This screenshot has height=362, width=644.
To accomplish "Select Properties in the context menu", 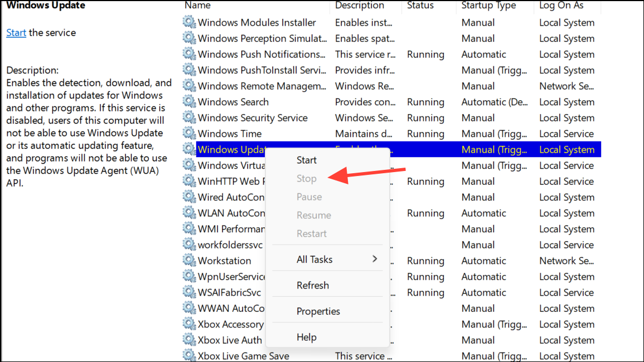I will click(x=318, y=311).
